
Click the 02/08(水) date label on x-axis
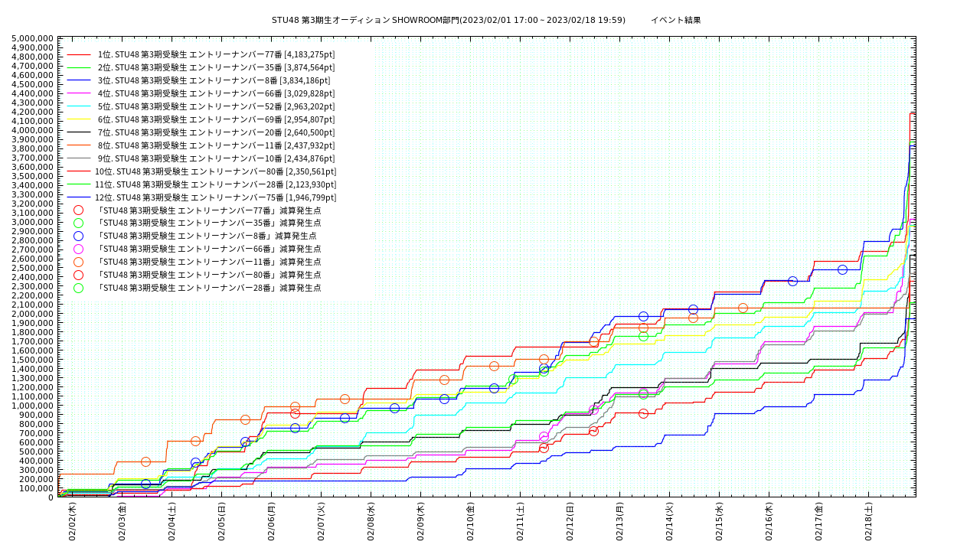tap(371, 521)
